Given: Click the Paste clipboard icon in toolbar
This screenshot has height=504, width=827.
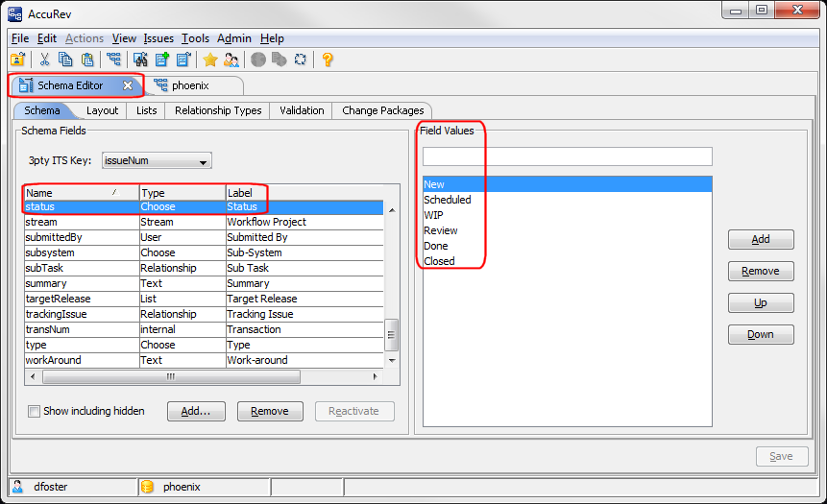Looking at the screenshot, I should click(87, 60).
